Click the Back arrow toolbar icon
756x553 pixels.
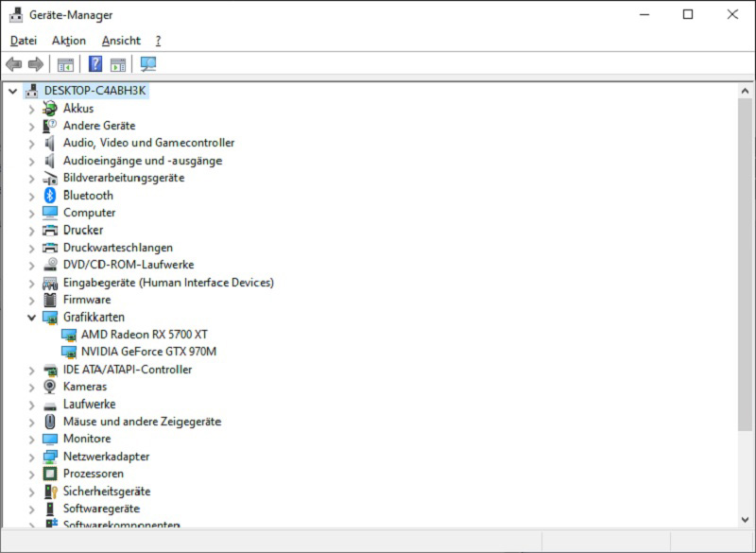point(13,63)
